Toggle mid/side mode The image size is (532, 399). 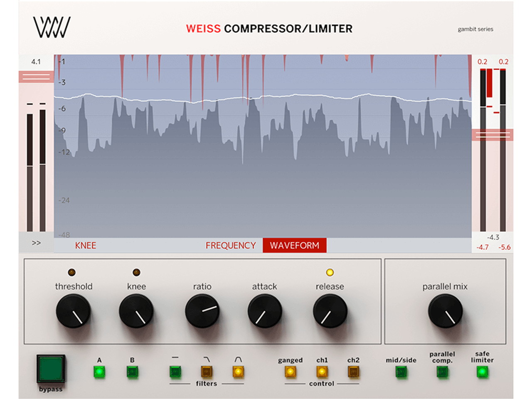coord(401,372)
